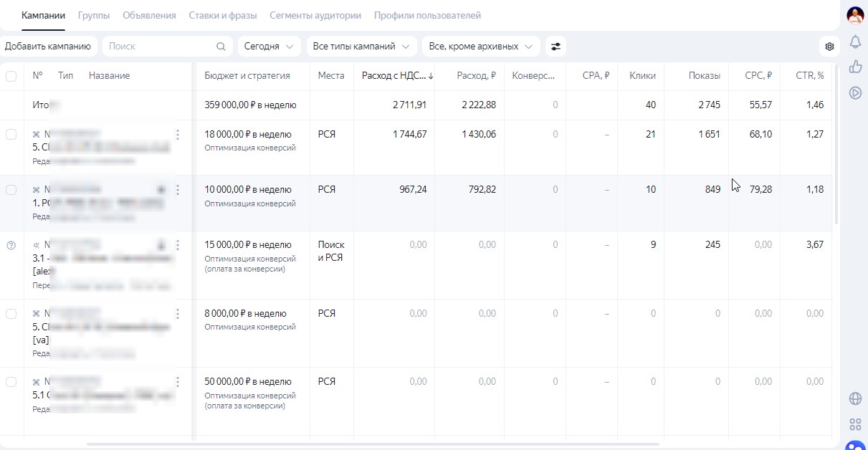Open the notifications bell in the sidebar

855,42
